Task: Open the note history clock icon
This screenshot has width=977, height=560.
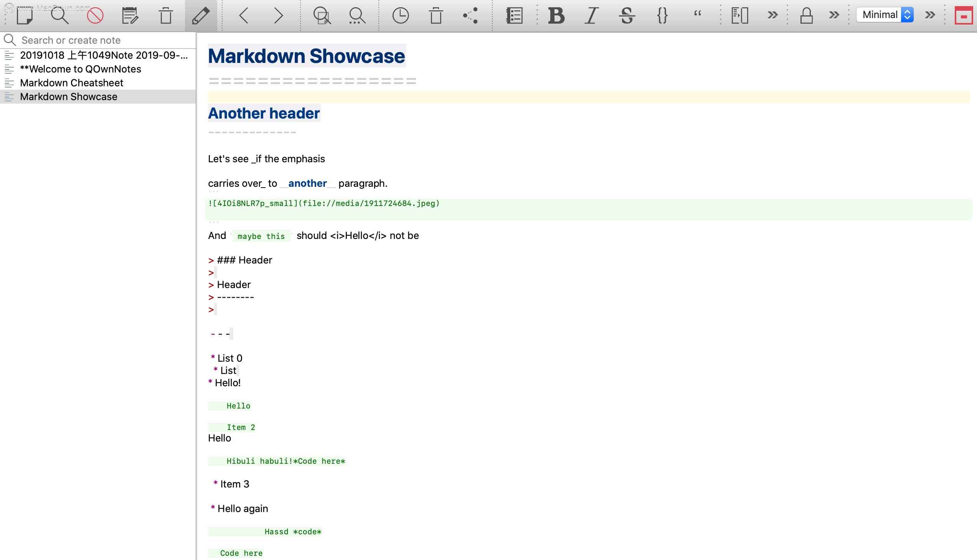Action: 400,15
